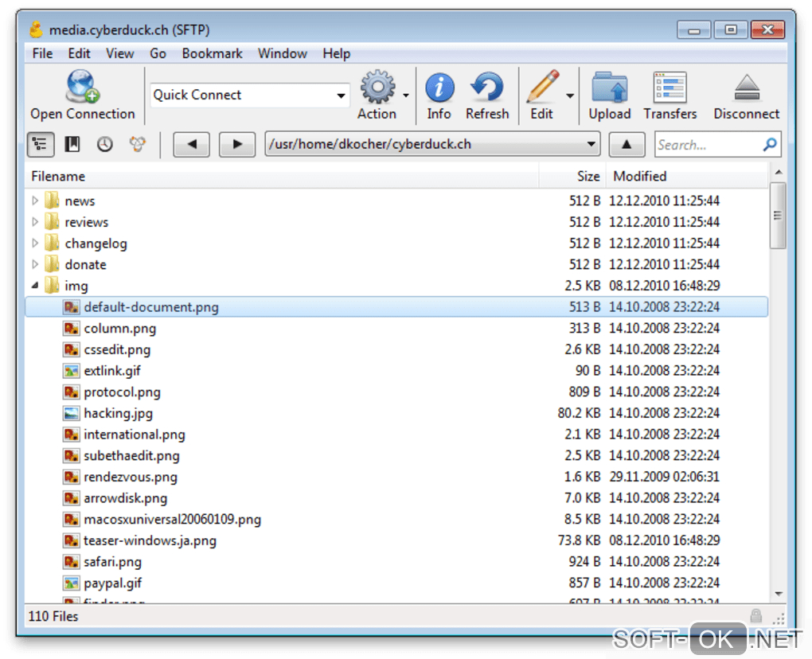812x659 pixels.
Task: Expand the changelog folder
Action: 35,243
